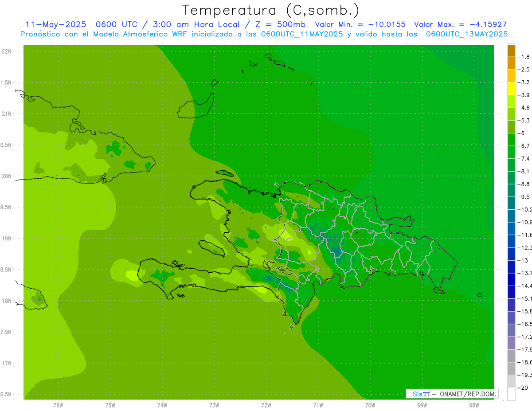The width and height of the screenshot is (532, 411).
Task: Select the "Valor Min. = -10.0155" readout
Action: (x=360, y=24)
